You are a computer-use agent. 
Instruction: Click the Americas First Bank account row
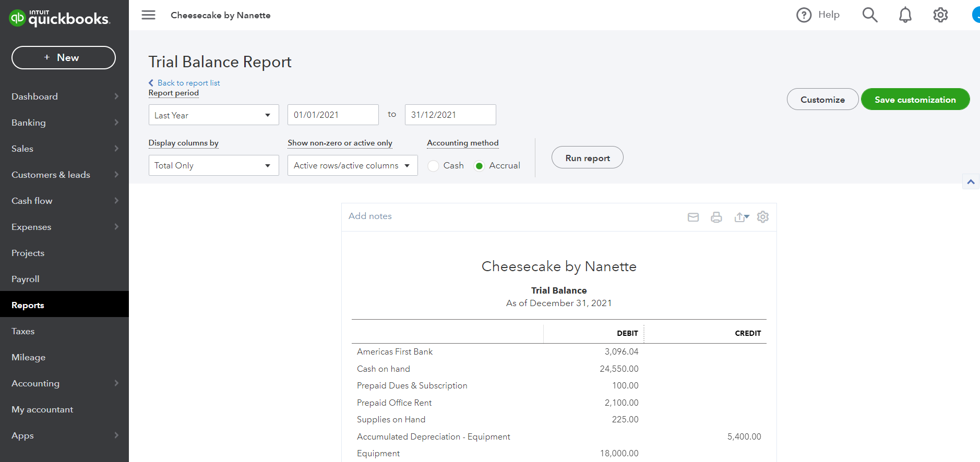(559, 352)
